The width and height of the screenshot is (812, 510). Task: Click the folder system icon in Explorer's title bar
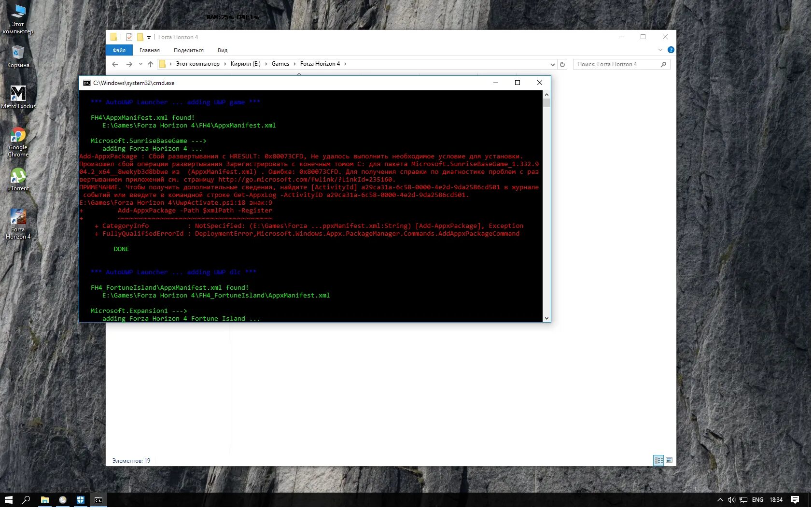tap(113, 37)
